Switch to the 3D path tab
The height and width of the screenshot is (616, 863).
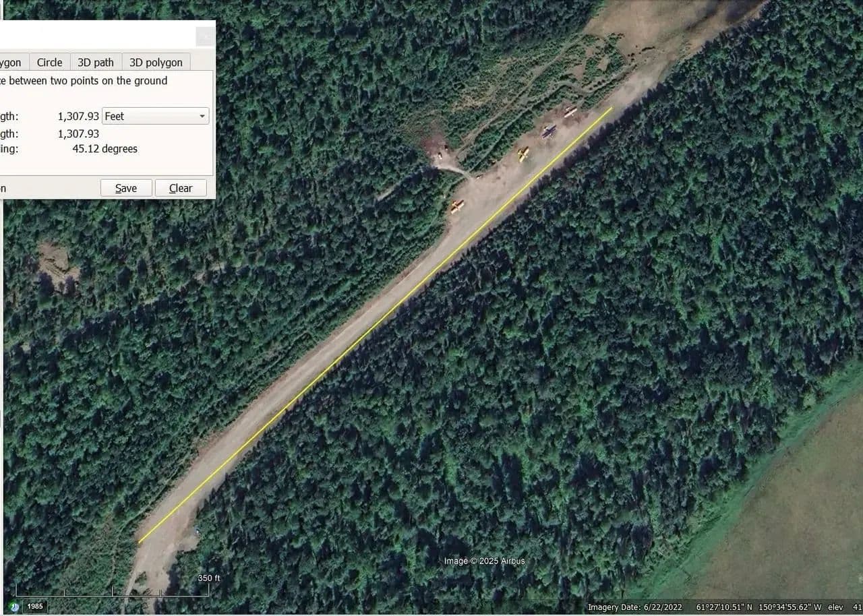(95, 62)
